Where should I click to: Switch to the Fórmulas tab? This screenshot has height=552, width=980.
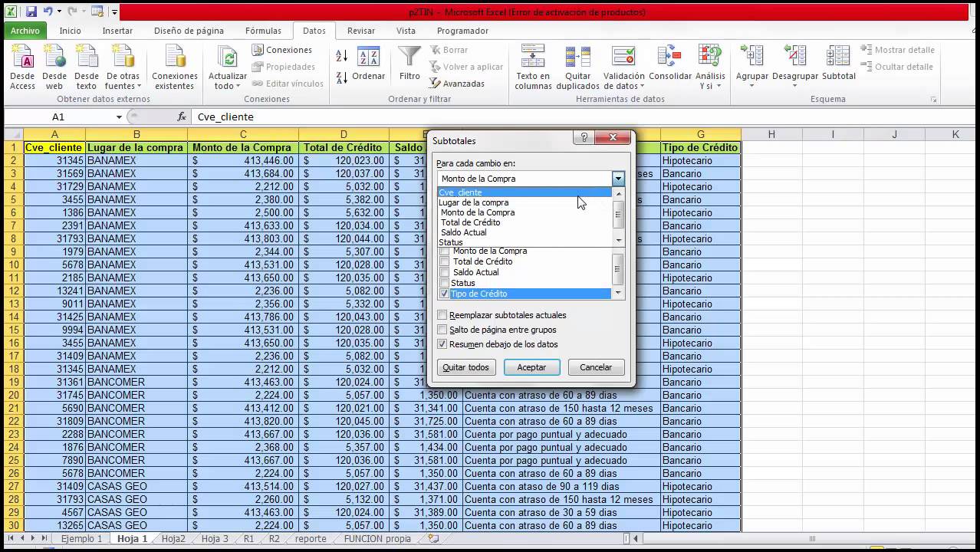(x=263, y=31)
